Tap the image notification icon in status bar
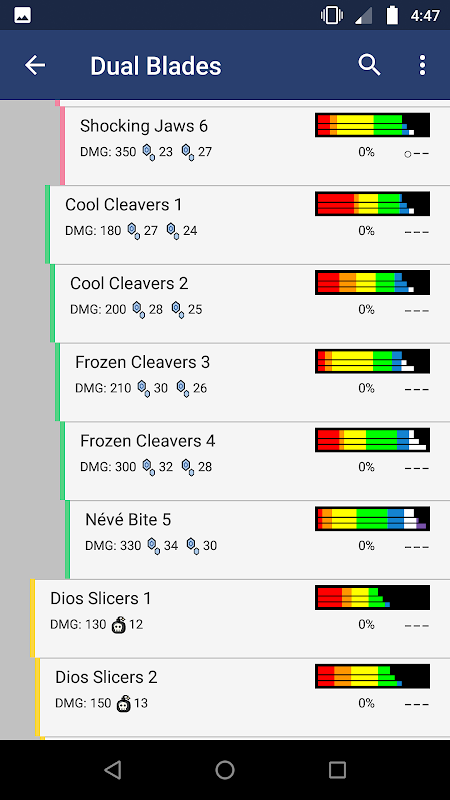 click(x=22, y=15)
